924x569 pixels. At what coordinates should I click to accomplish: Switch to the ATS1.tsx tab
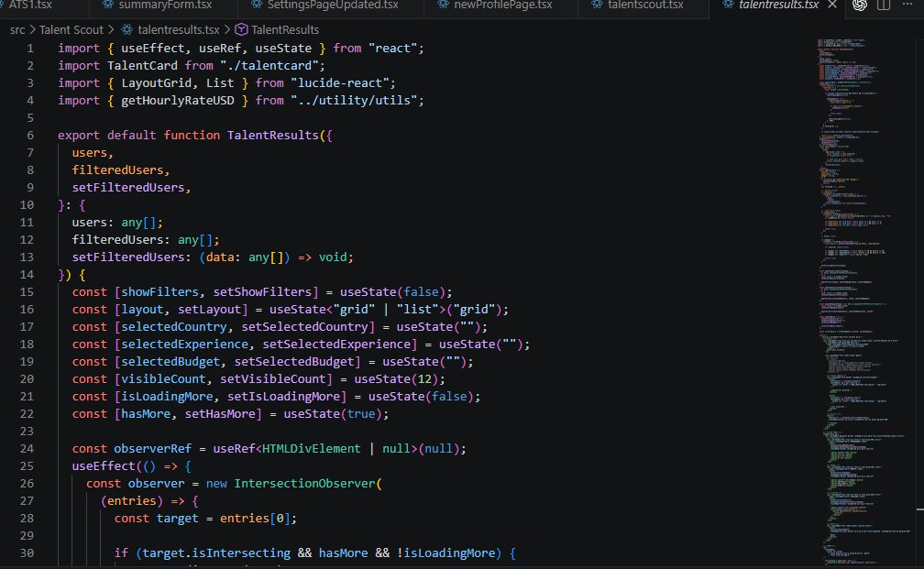point(30,5)
